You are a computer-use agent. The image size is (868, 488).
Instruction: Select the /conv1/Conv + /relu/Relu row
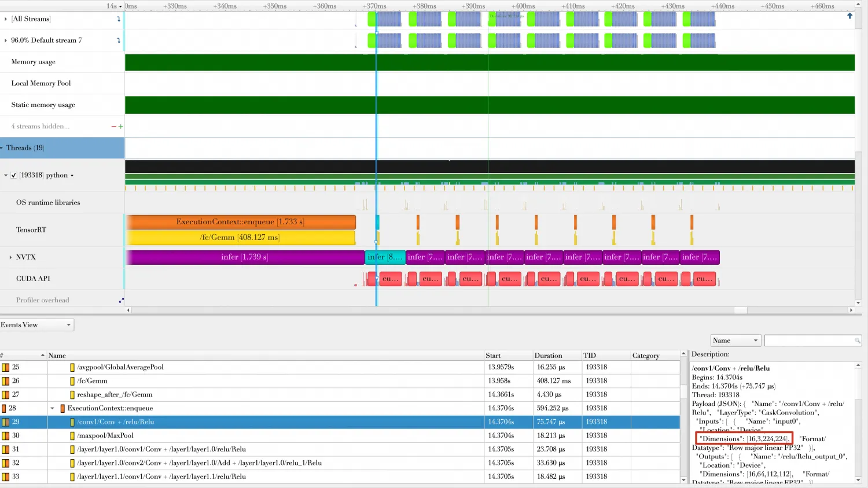[340, 422]
